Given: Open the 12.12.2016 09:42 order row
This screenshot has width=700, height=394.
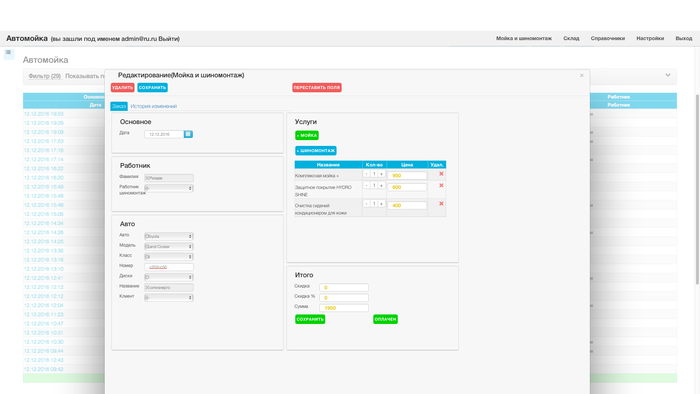Looking at the screenshot, I should tap(44, 369).
